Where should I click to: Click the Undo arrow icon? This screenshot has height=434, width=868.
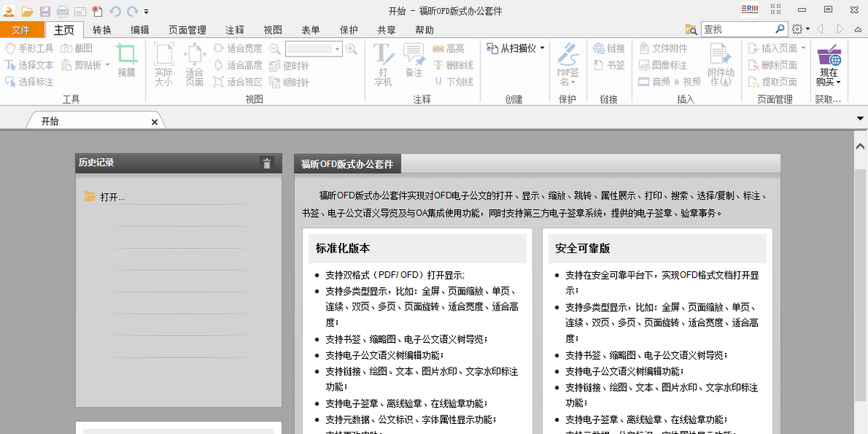[x=116, y=11]
